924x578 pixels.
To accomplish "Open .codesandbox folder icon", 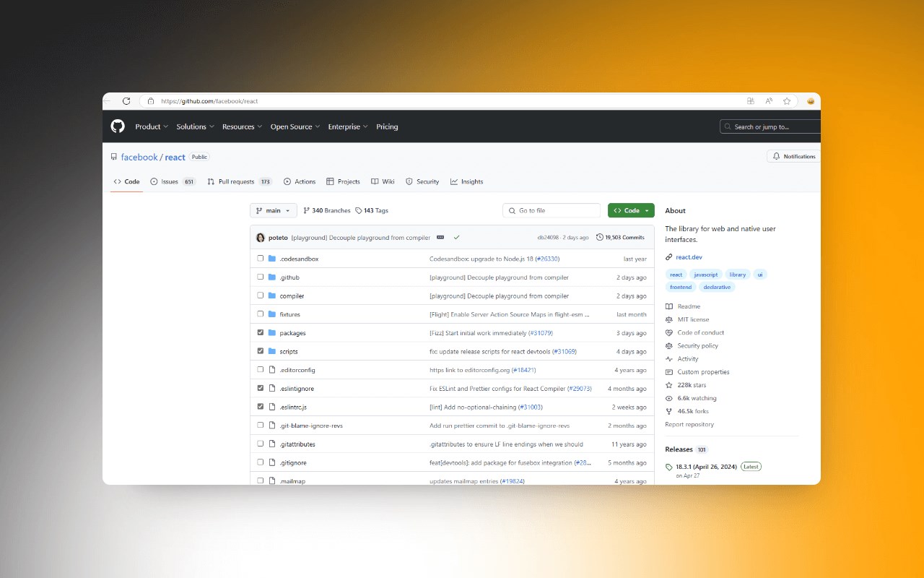I will [272, 259].
